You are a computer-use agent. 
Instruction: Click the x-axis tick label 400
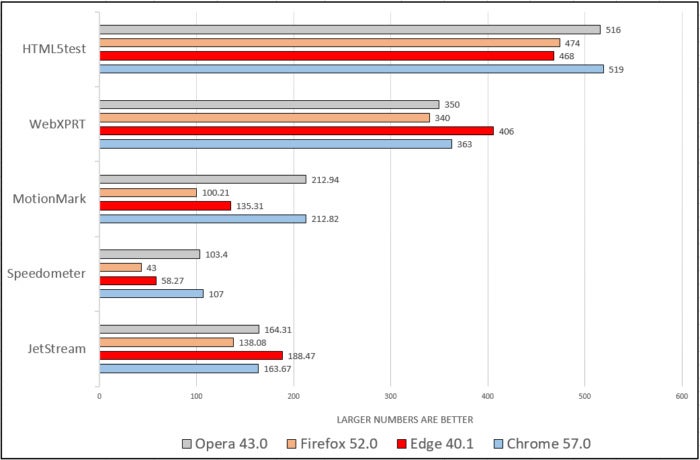pyautogui.click(x=488, y=396)
